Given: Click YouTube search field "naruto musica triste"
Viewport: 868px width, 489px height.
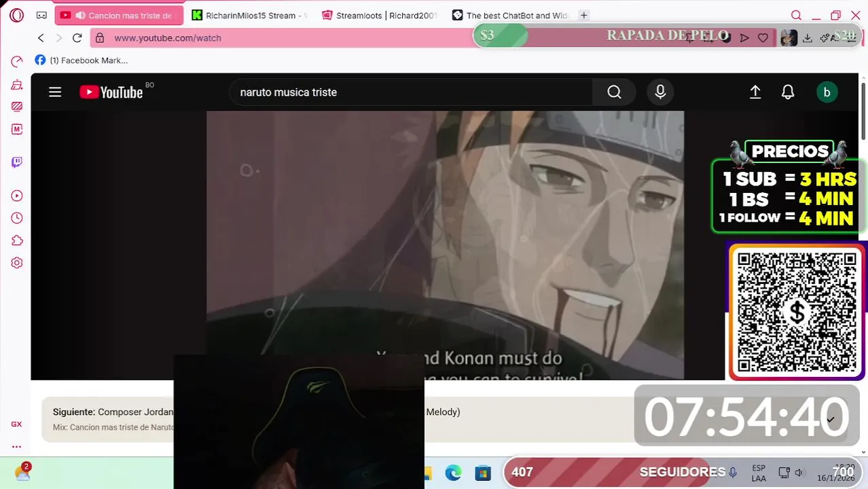Looking at the screenshot, I should tap(411, 92).
